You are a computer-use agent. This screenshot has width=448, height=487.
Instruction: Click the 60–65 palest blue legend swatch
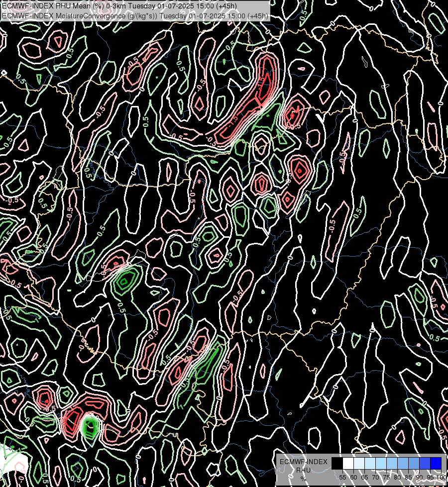359,463
